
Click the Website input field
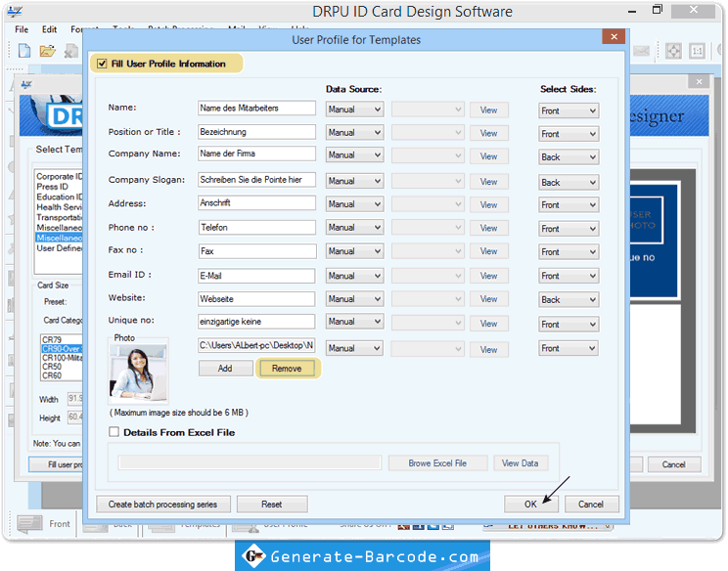[256, 299]
